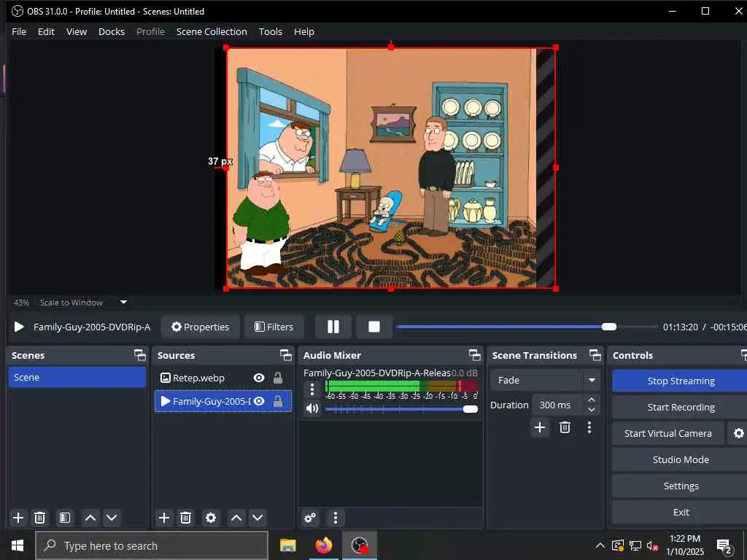Click the taskbar search box
This screenshot has width=747, height=560.
pos(152,545)
